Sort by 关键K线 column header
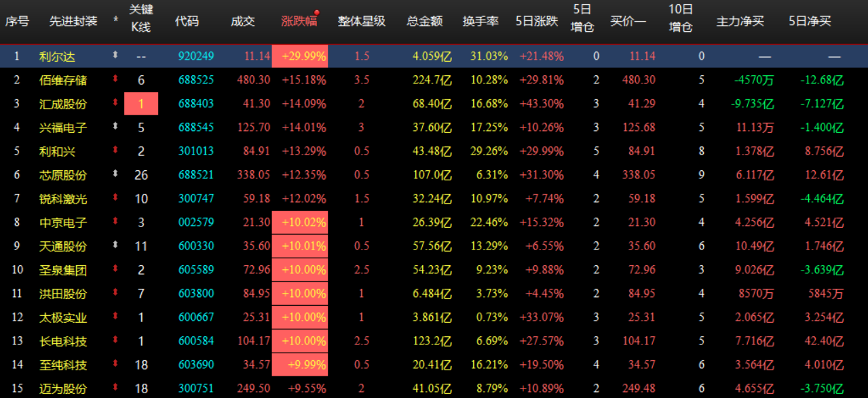868x398 pixels. click(140, 19)
